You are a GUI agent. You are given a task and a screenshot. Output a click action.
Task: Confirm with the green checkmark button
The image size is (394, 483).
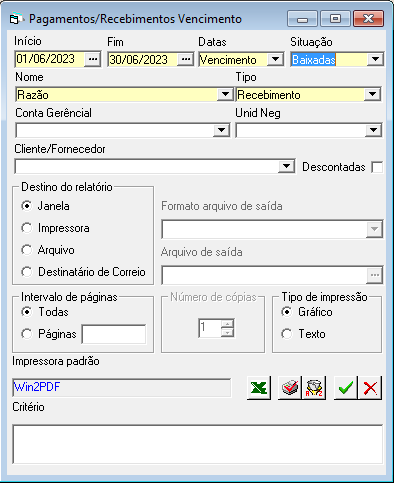[346, 388]
